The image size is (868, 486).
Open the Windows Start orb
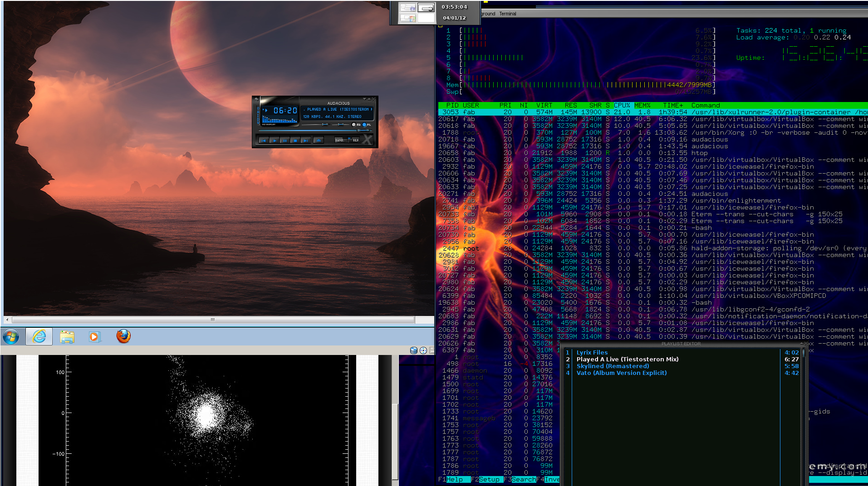point(11,336)
